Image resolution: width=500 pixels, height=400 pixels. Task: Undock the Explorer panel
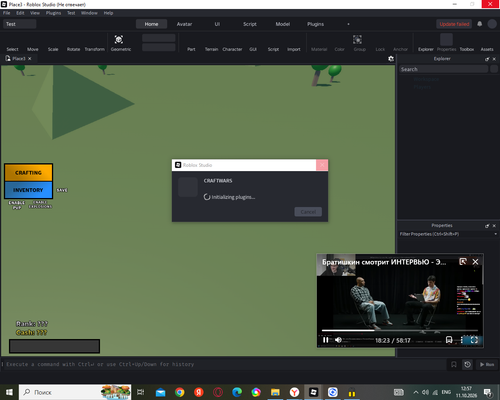[487, 59]
